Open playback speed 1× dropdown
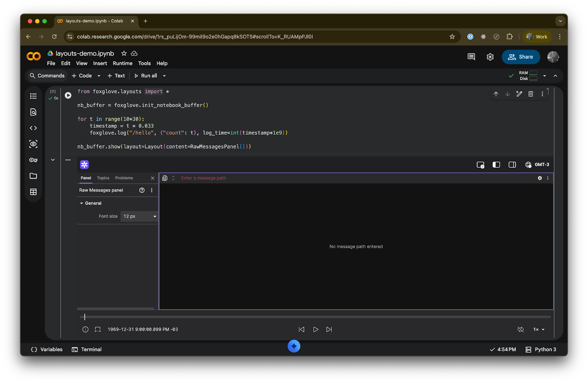Screen dimensions: 588x383 [x=539, y=329]
